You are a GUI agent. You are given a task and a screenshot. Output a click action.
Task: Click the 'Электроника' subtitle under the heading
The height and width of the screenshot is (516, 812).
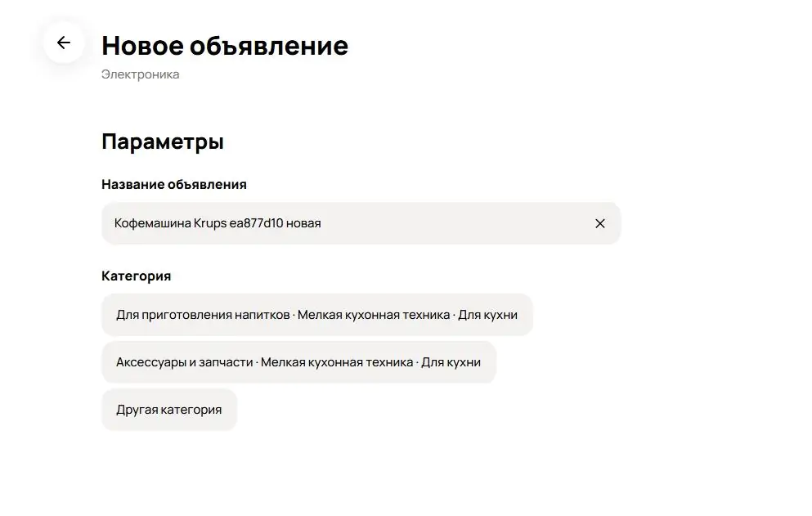(141, 74)
